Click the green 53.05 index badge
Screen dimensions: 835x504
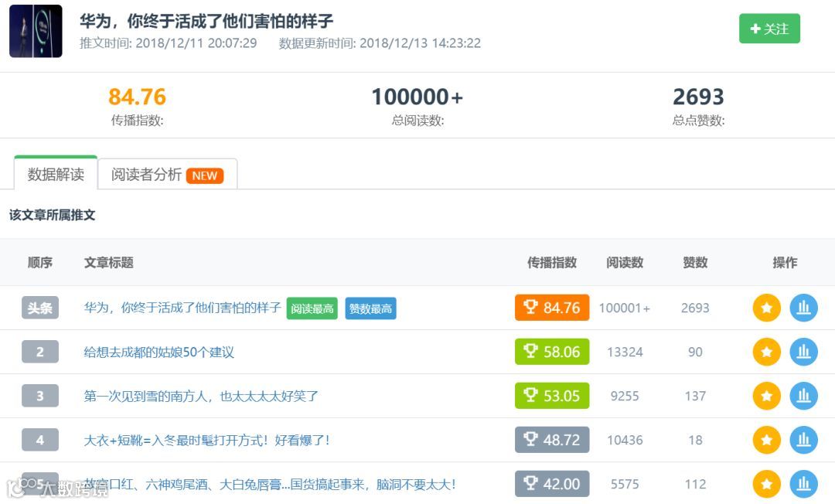(x=552, y=396)
